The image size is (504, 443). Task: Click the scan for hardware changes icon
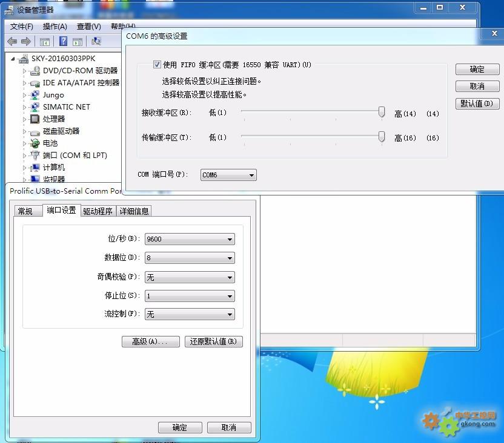click(x=96, y=41)
